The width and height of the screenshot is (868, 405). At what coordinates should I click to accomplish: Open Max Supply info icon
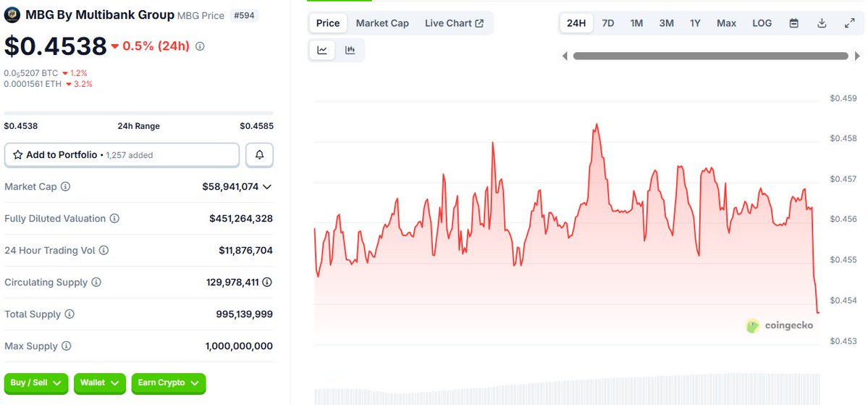67,346
